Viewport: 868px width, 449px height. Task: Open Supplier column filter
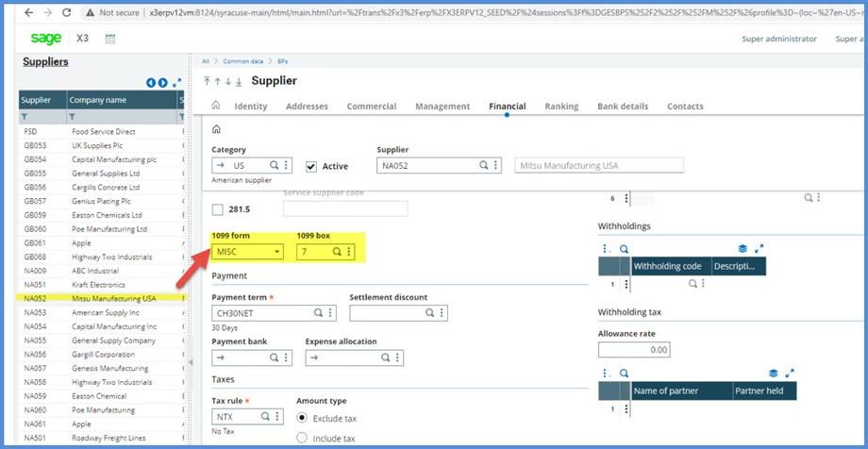click(25, 117)
